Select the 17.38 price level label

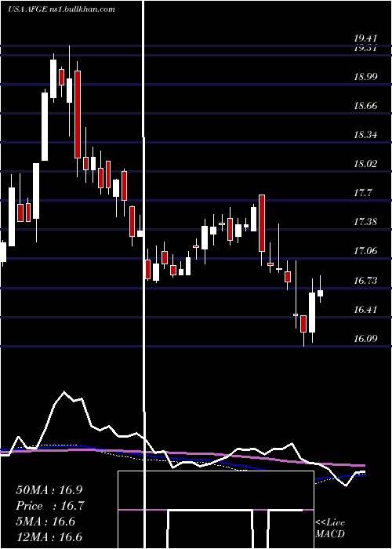tap(365, 222)
